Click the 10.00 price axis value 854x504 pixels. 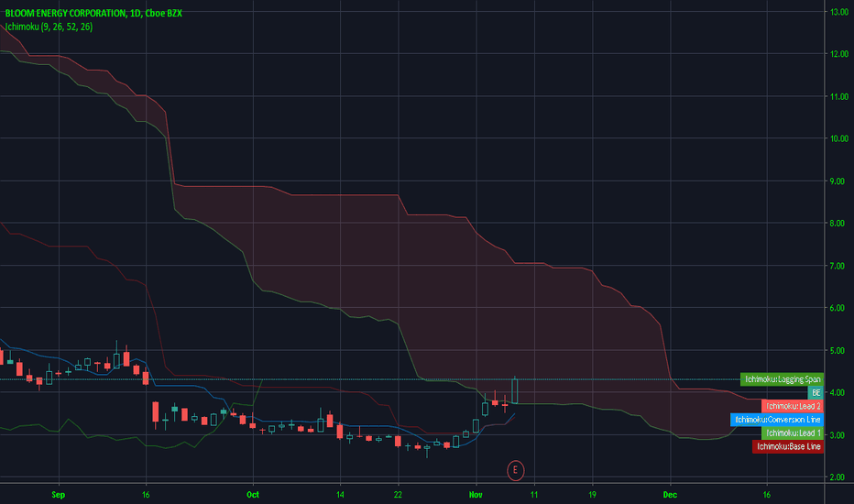838,138
